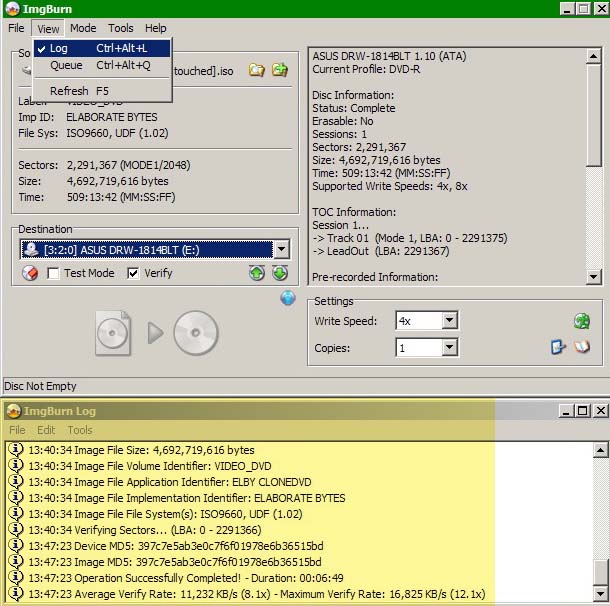Click info icon beside Image File Size line
Image resolution: width=610 pixels, height=606 pixels.
(16, 449)
